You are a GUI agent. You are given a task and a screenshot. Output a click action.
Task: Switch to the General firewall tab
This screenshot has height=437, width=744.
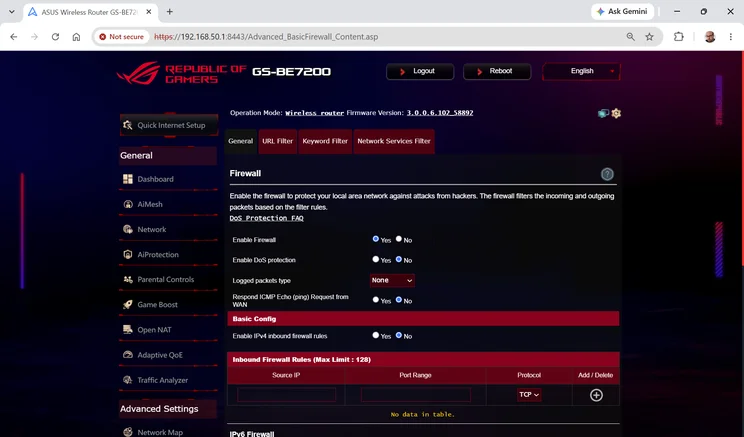click(x=241, y=141)
